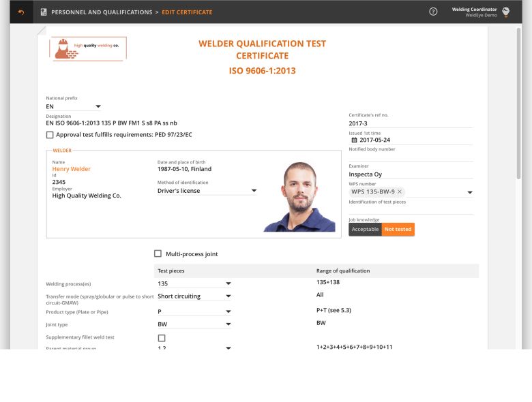
Task: Click the Range of qualification column header
Action: point(343,270)
